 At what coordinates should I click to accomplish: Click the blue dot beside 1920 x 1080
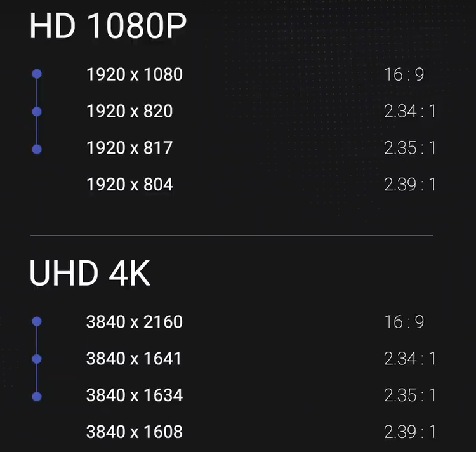pyautogui.click(x=37, y=74)
